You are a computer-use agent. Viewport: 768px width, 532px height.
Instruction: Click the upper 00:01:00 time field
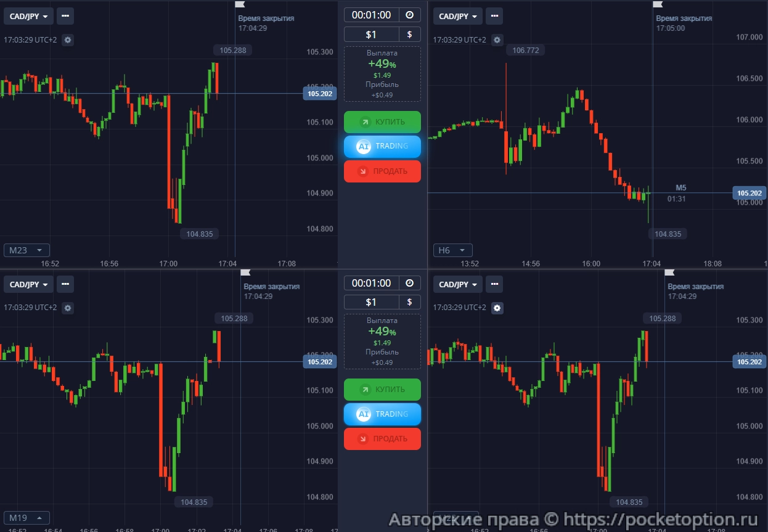(x=371, y=15)
